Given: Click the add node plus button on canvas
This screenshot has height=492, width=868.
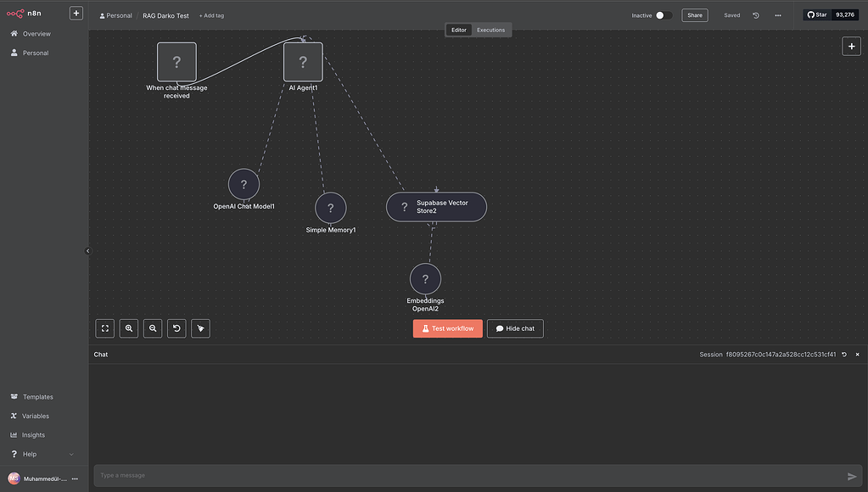Looking at the screenshot, I should [851, 47].
